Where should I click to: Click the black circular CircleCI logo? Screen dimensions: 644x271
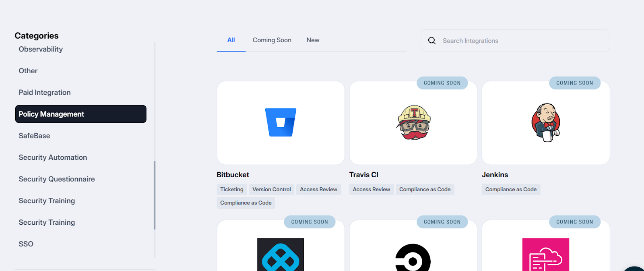point(413,257)
